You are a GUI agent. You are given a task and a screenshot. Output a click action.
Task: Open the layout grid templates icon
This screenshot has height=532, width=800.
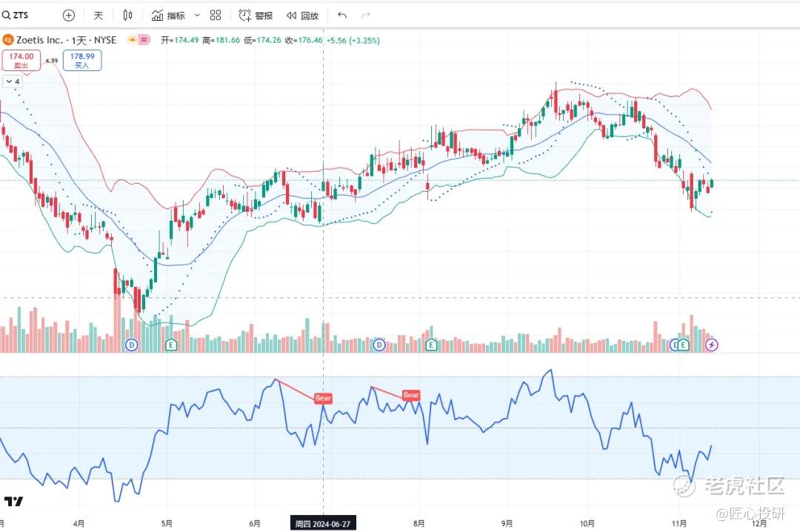pyautogui.click(x=216, y=16)
